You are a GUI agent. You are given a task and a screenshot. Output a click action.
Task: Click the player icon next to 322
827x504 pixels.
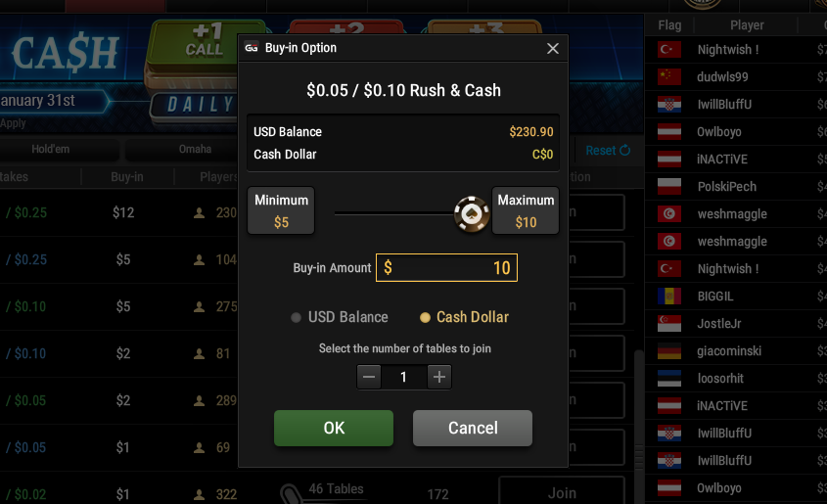pyautogui.click(x=199, y=494)
